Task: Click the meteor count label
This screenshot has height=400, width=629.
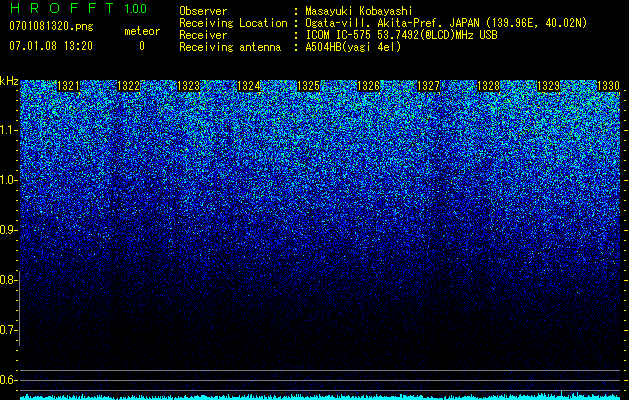Action: point(142,31)
